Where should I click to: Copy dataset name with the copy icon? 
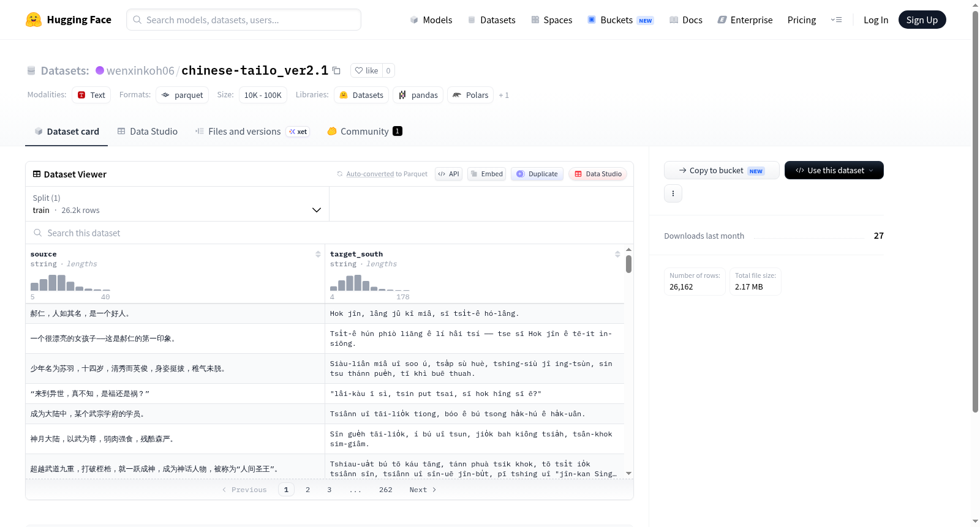336,70
